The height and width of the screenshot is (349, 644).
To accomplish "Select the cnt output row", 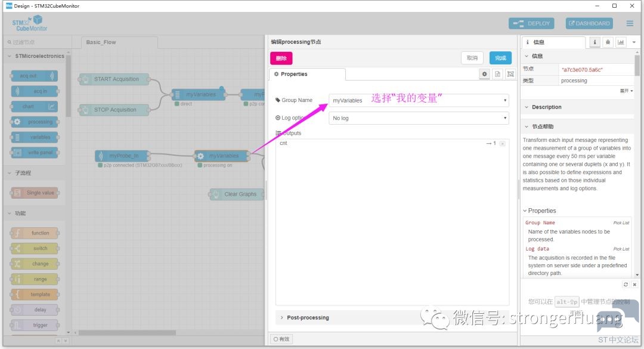I will pyautogui.click(x=392, y=143).
